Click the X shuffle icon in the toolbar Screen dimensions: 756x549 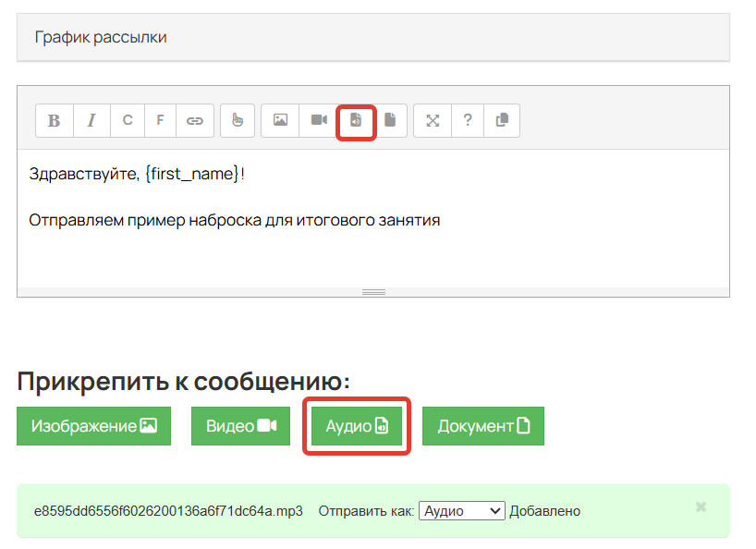point(432,120)
